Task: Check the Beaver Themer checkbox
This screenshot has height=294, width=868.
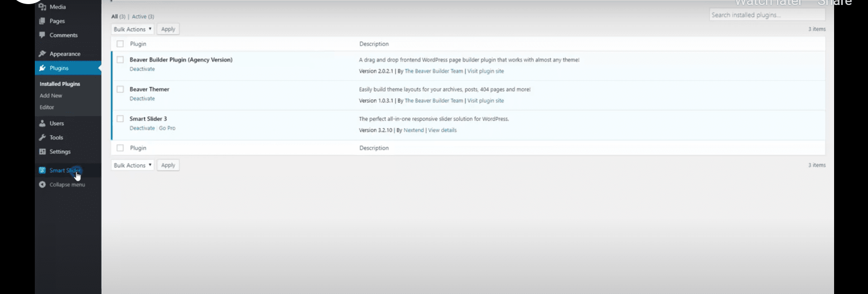Action: tap(120, 89)
